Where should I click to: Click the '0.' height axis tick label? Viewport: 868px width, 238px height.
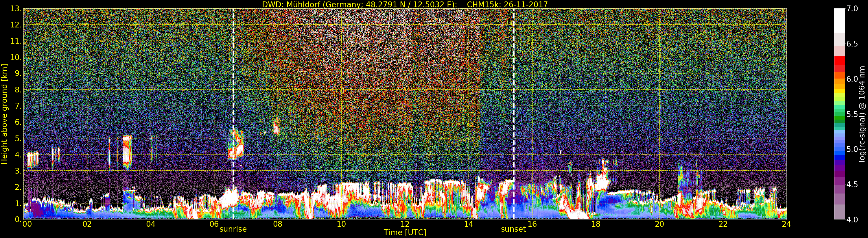pos(18,220)
